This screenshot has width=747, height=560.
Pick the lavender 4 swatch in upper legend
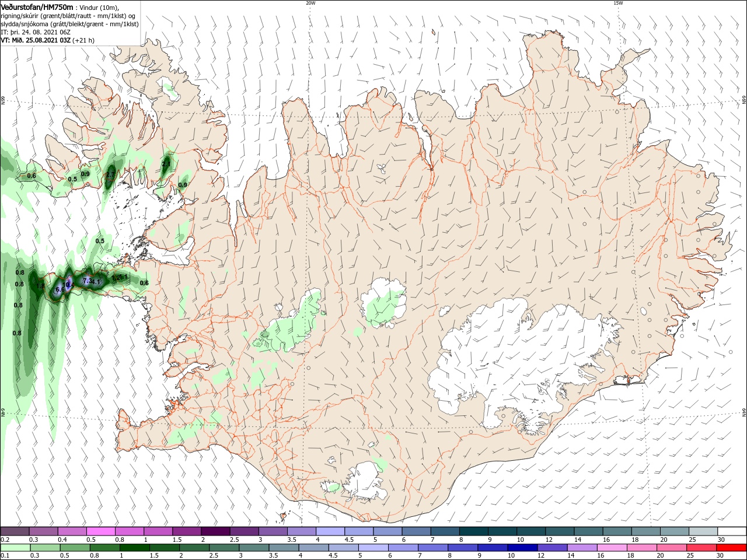coord(330,531)
